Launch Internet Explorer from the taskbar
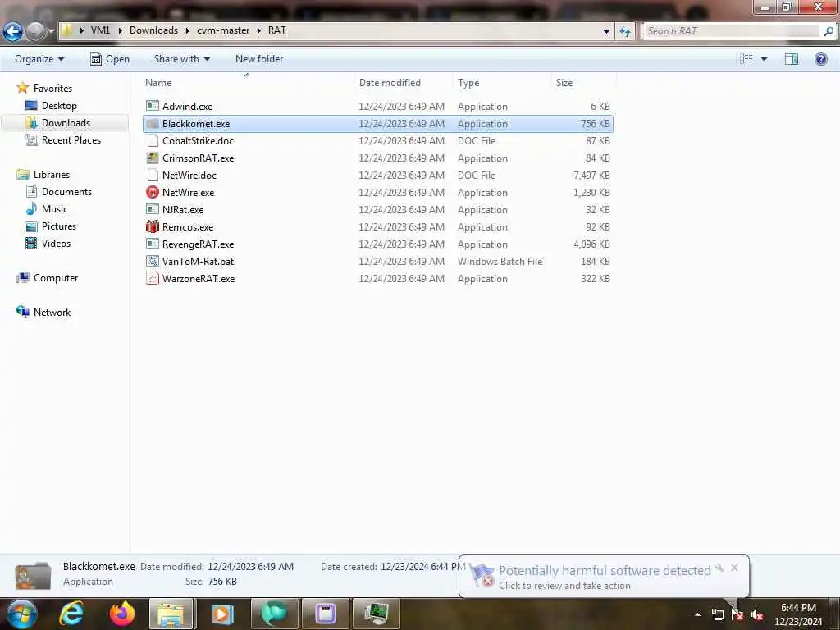This screenshot has height=630, width=840. [x=72, y=614]
